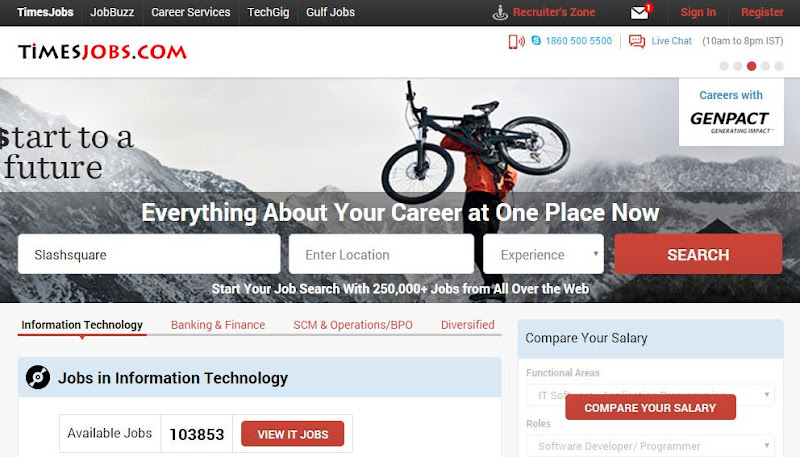Select the first carousel dot
This screenshot has width=800, height=457.
point(724,66)
